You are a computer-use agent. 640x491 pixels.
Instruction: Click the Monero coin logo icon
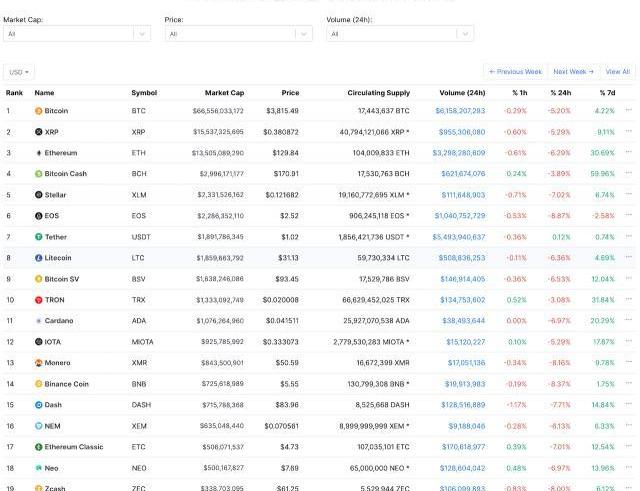coord(38,363)
